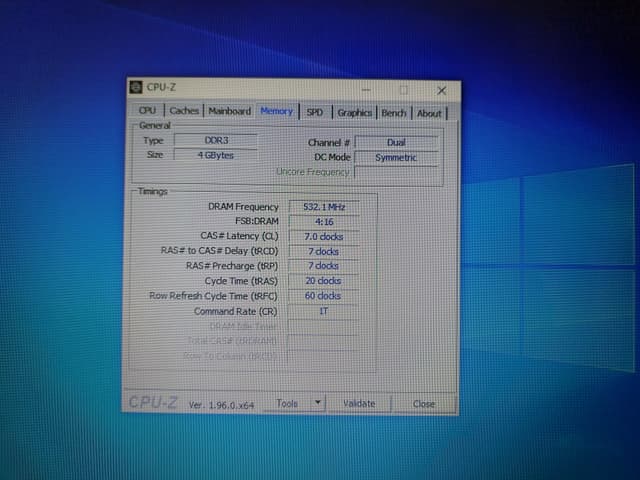Image resolution: width=640 pixels, height=480 pixels.
Task: Open the Mainboard tab
Action: (230, 111)
